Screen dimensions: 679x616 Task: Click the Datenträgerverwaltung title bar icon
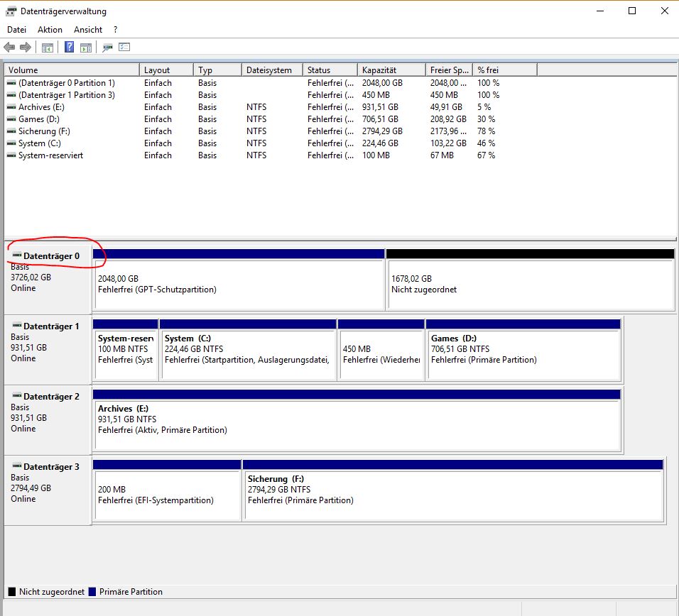[11, 11]
